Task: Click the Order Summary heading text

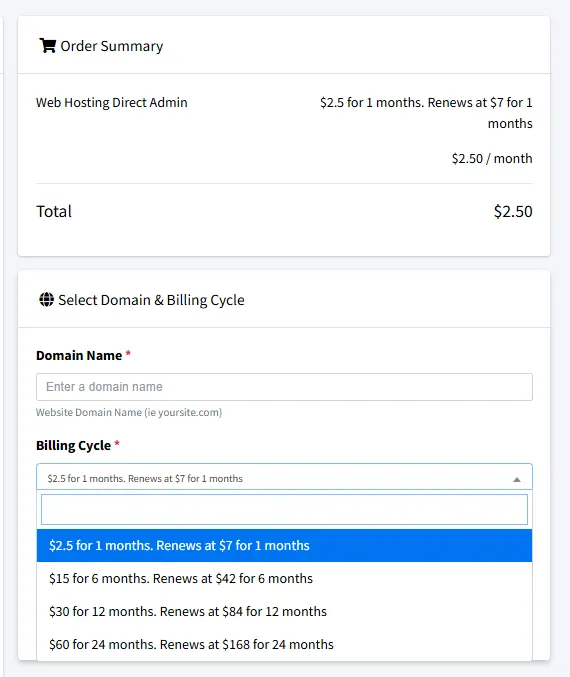Action: (x=111, y=46)
